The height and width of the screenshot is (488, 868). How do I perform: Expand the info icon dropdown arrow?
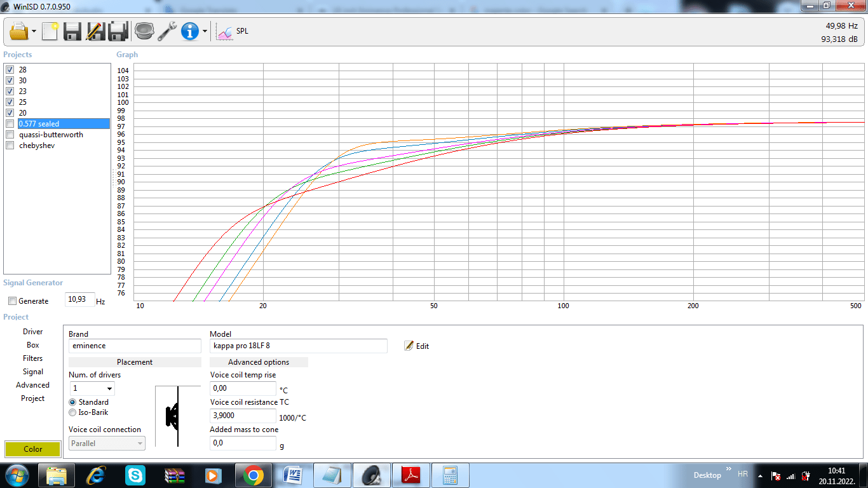[205, 31]
